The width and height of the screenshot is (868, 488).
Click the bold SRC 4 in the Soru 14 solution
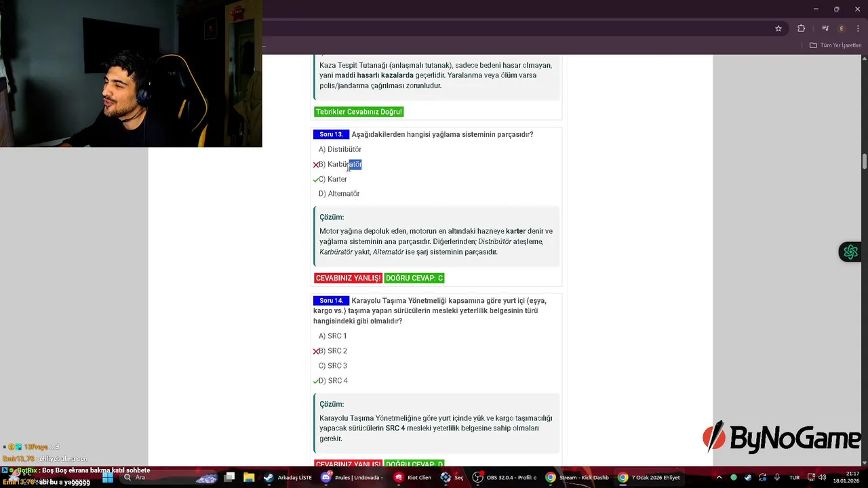[x=395, y=428]
